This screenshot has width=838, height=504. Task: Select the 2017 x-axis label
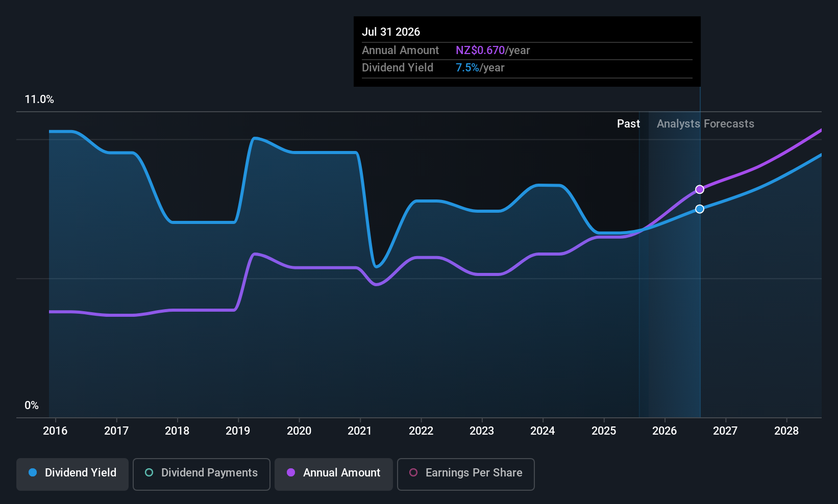[116, 431]
